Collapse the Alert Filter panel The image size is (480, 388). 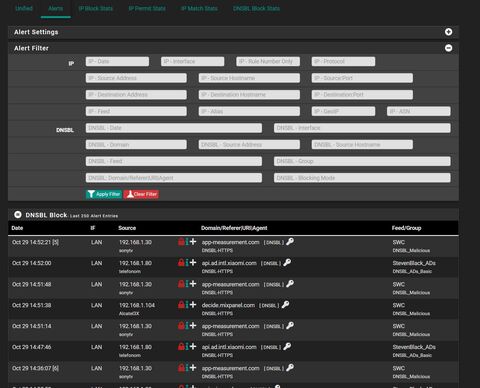click(x=448, y=48)
